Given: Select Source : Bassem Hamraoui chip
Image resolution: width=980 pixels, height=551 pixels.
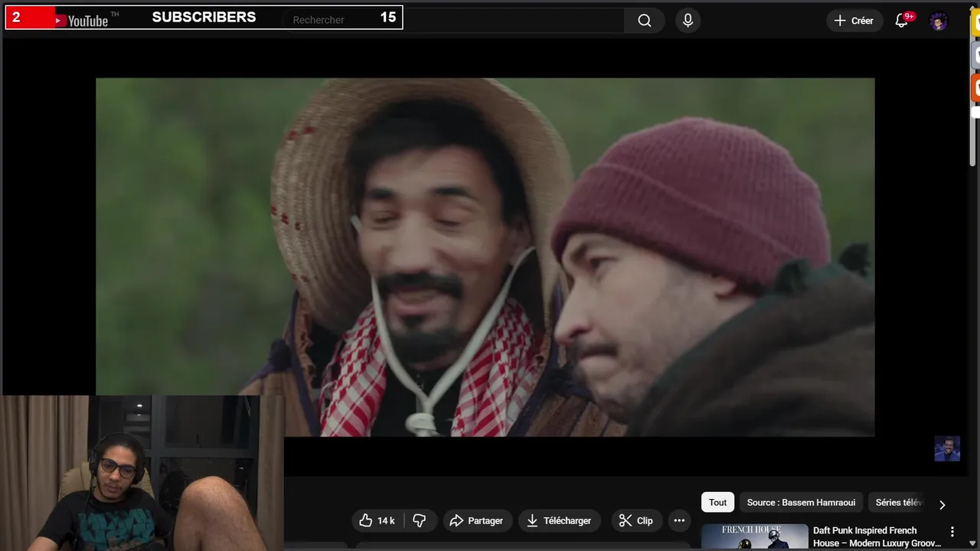Looking at the screenshot, I should (x=801, y=503).
